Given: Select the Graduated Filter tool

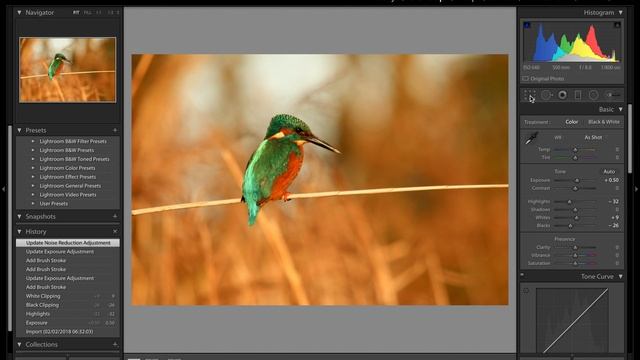Looking at the screenshot, I should pos(578,95).
